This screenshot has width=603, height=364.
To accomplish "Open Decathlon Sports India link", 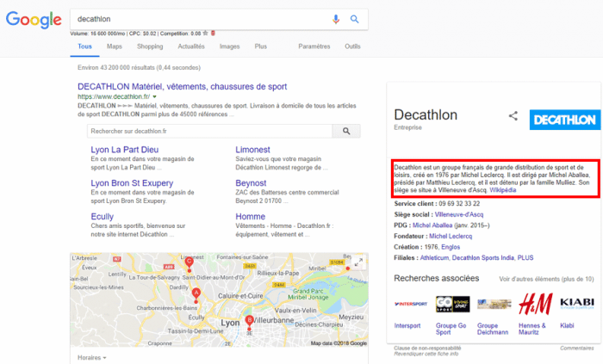I will point(483,257).
